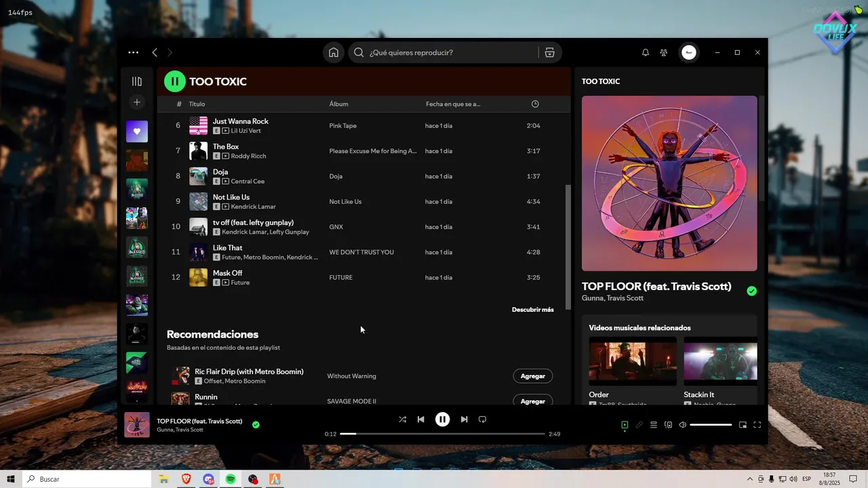Image resolution: width=868 pixels, height=488 pixels.
Task: Open Liked Songs heart playlist
Action: point(137,131)
